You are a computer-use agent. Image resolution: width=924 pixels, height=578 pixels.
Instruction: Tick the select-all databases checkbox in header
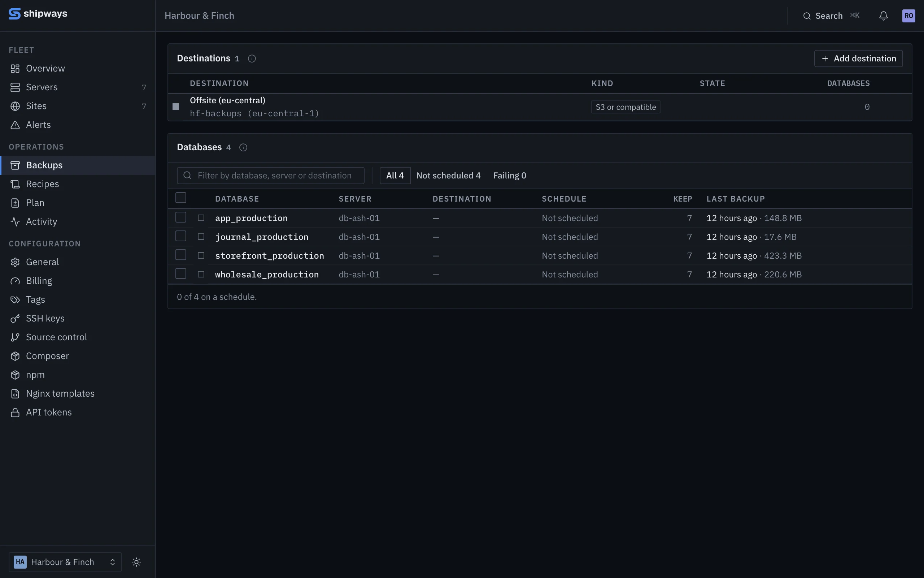(x=180, y=198)
